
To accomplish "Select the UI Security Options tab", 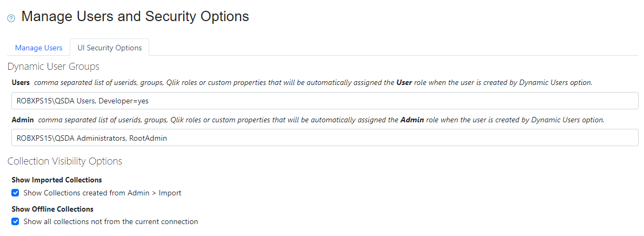I will (x=110, y=48).
